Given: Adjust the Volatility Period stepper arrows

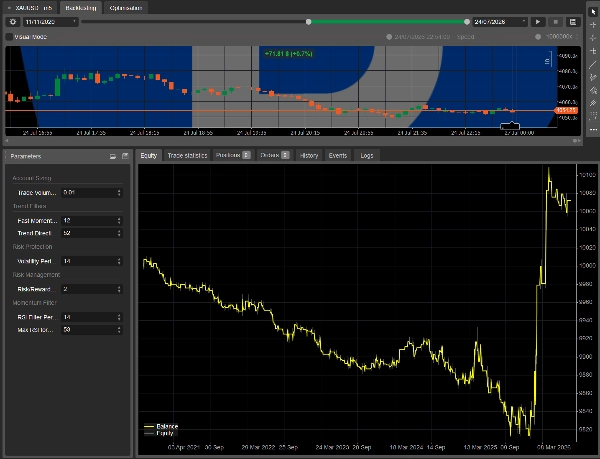Looking at the screenshot, I should [x=119, y=261].
